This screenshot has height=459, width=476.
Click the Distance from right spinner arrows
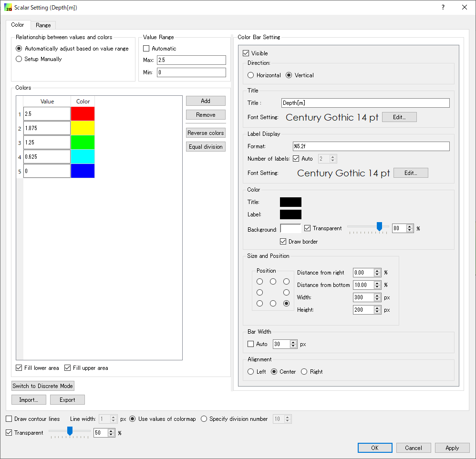tap(377, 273)
